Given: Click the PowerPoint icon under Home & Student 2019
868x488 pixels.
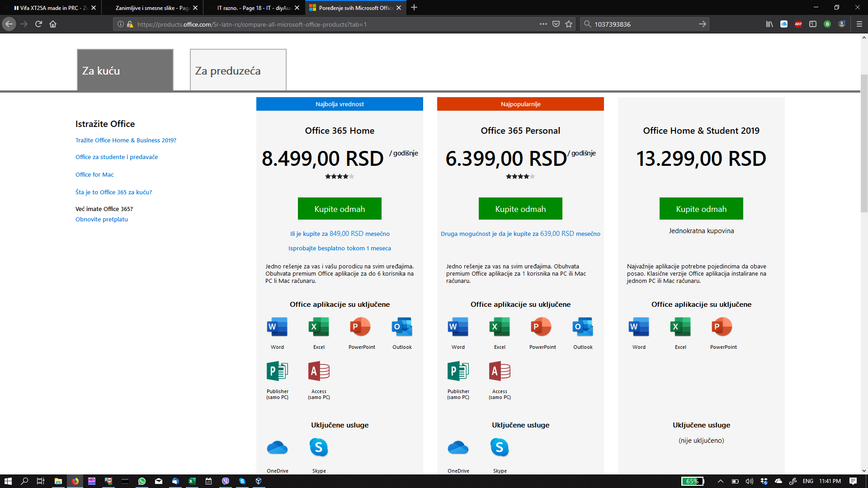Looking at the screenshot, I should coord(722,327).
